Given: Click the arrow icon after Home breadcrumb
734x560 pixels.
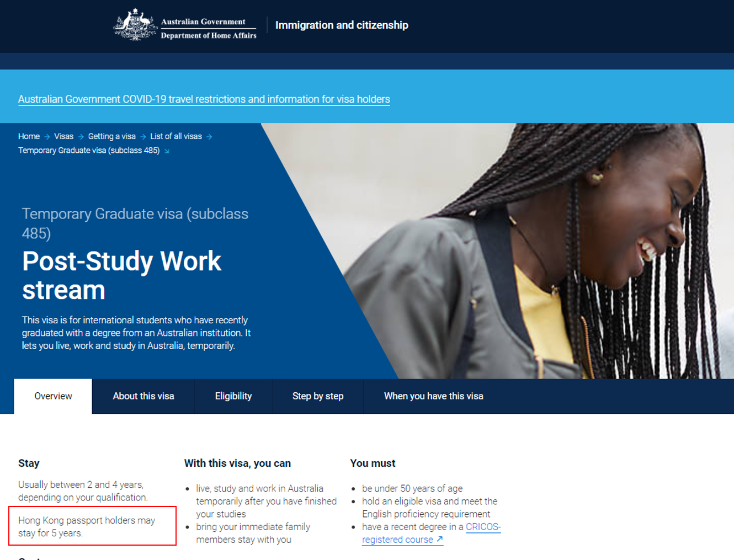Looking at the screenshot, I should pos(47,137).
